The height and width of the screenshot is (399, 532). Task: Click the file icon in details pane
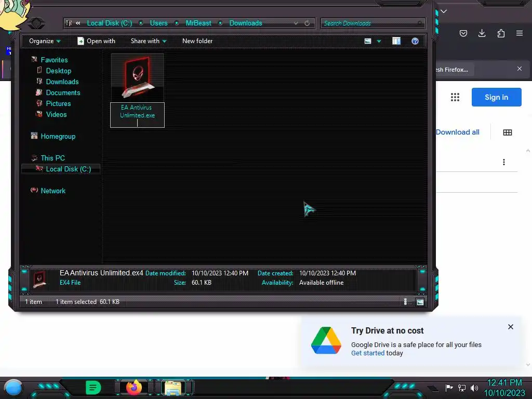(x=39, y=280)
